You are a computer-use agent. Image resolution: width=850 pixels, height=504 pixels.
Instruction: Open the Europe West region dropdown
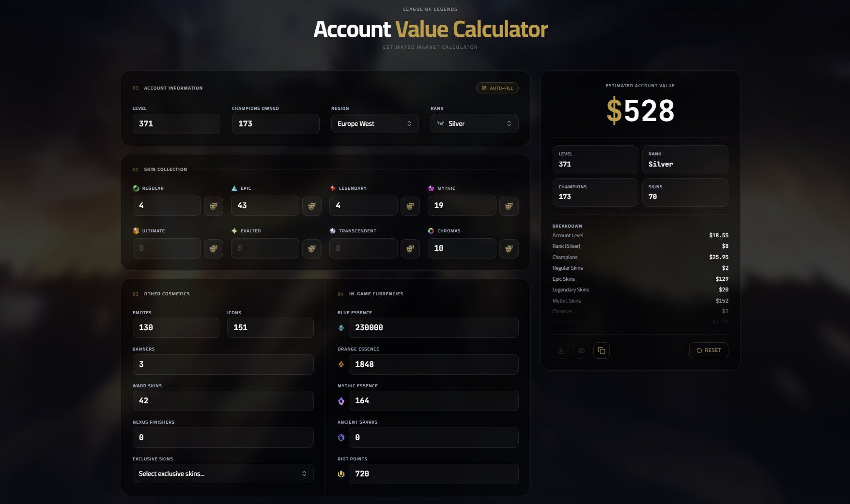375,123
